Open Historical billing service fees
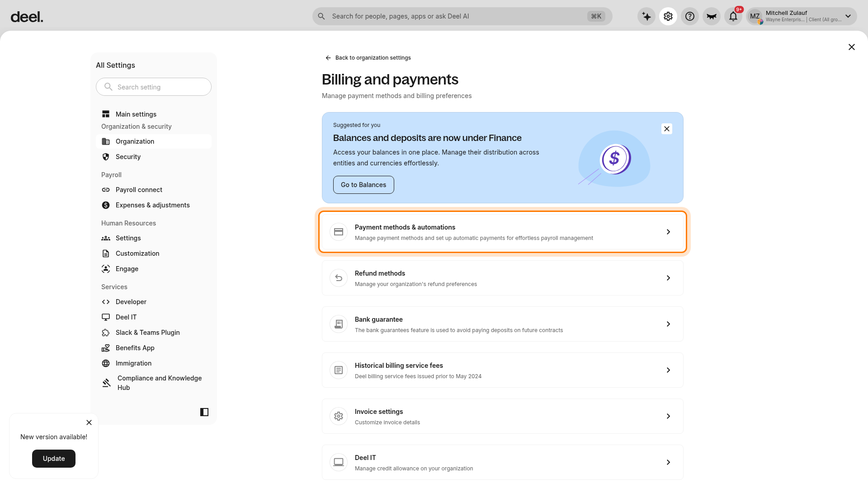 click(x=503, y=370)
